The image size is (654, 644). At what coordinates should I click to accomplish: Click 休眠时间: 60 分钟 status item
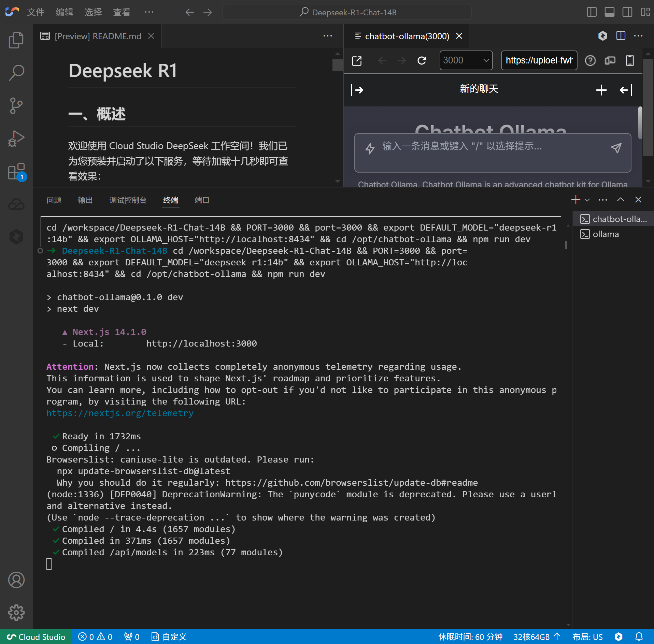tap(470, 637)
